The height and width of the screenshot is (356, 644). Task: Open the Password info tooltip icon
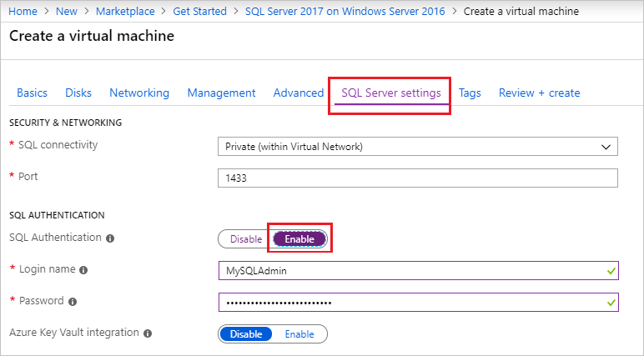click(x=73, y=302)
